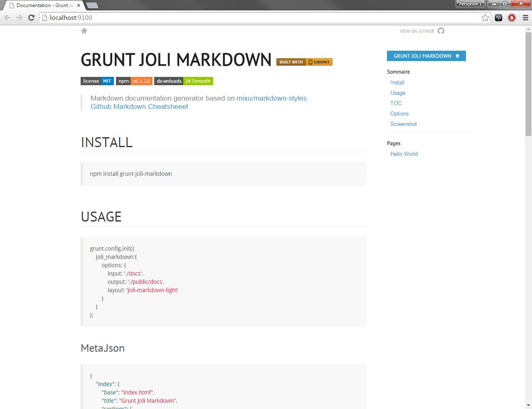Navigate to the Hello World page link
This screenshot has width=532, height=409.
tap(404, 154)
